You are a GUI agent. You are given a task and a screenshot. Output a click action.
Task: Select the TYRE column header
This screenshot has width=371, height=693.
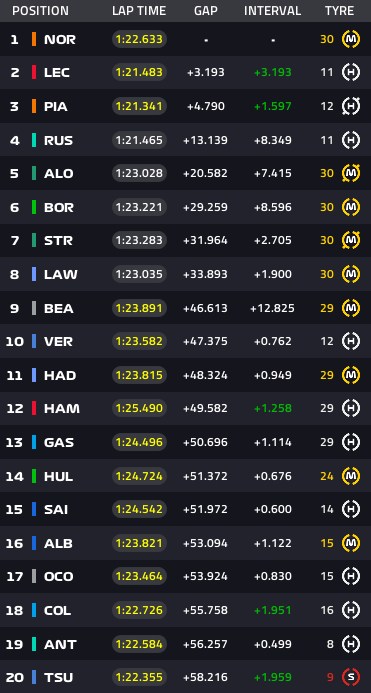pyautogui.click(x=340, y=11)
